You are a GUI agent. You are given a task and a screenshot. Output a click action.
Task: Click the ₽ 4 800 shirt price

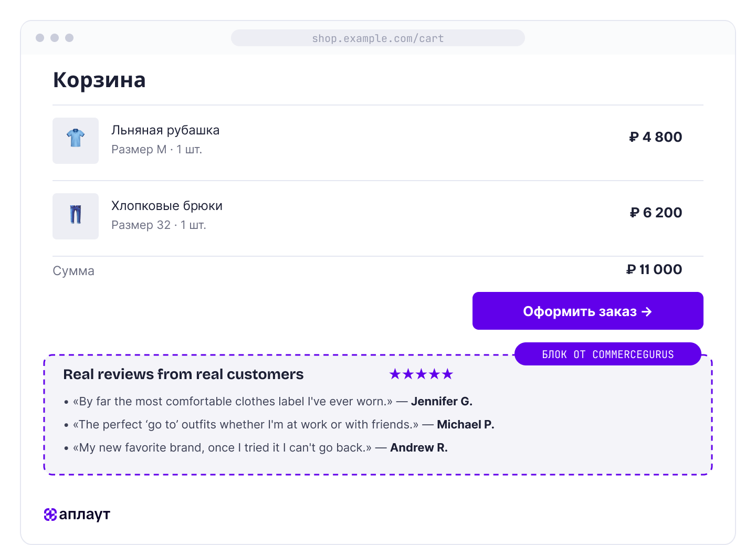[656, 137]
